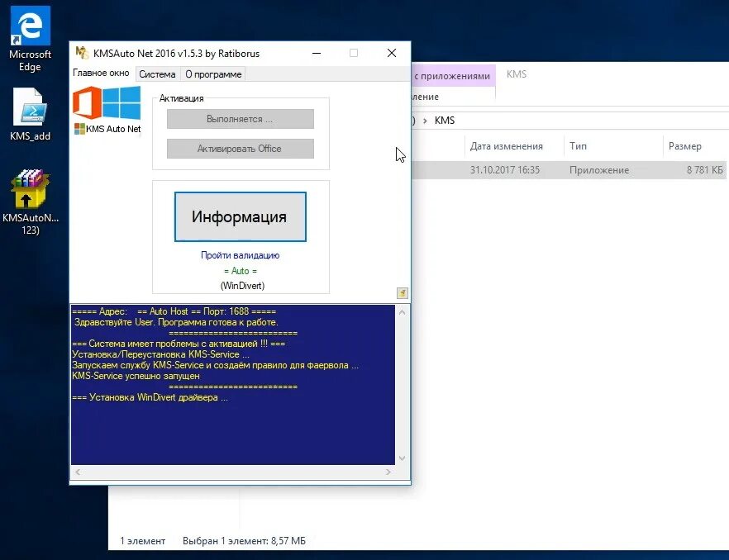Minimize the KMSAuto Net window
This screenshot has width=729, height=560.
coord(317,53)
